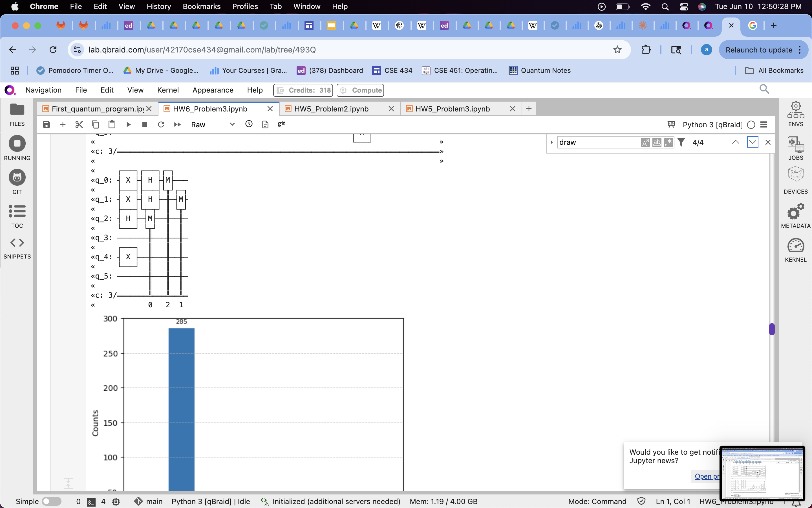Open the JOBS panel
This screenshot has height=508, width=812.
click(796, 148)
